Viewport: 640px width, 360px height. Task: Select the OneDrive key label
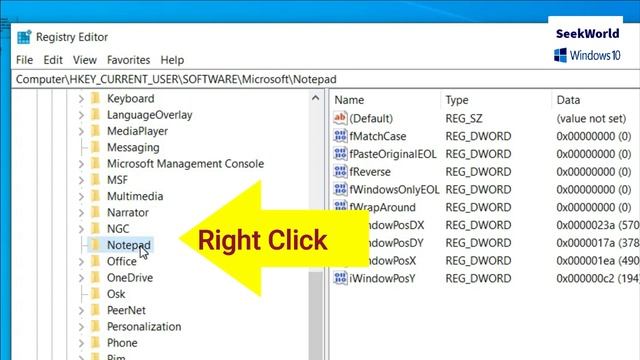tap(130, 278)
